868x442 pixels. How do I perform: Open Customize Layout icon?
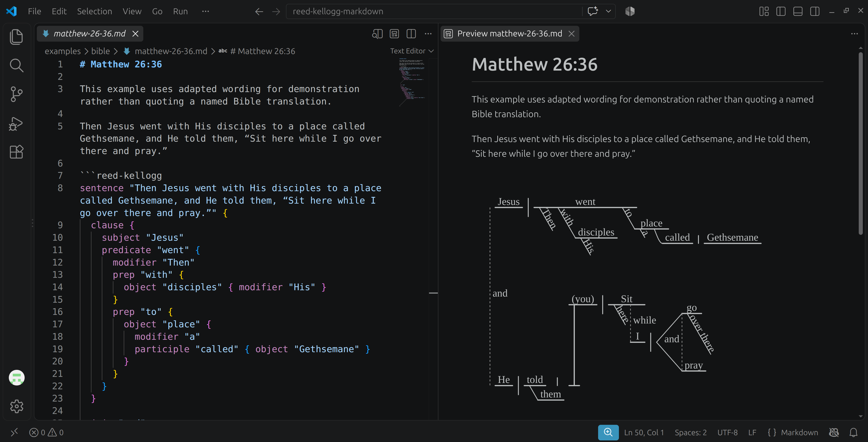click(x=764, y=11)
